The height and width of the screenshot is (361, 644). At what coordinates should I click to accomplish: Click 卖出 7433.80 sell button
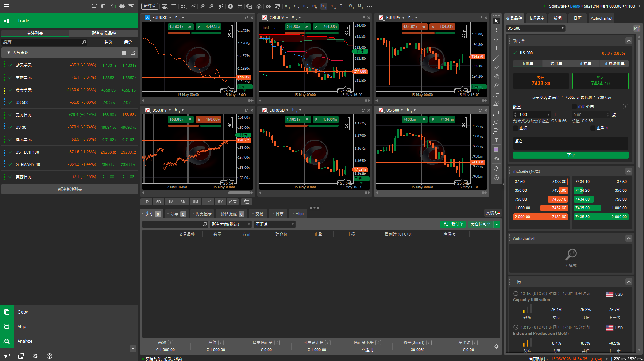pos(541,81)
